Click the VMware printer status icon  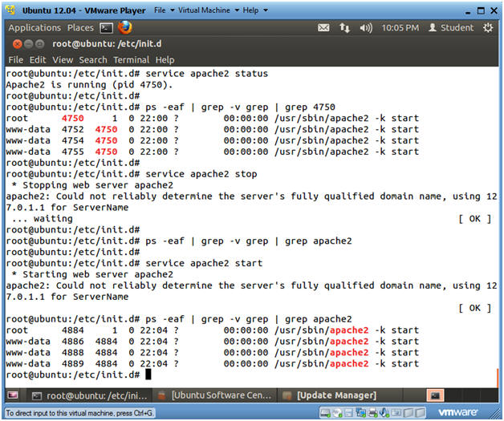pos(373,413)
